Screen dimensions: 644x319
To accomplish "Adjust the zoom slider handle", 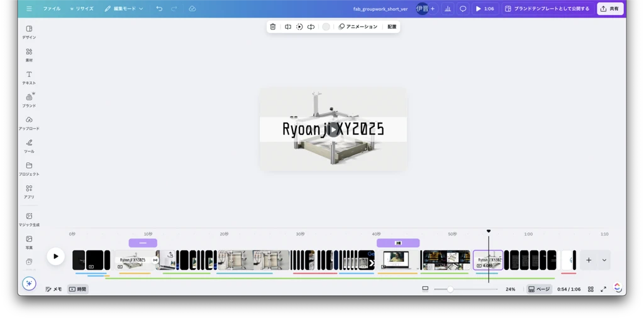I will (450, 289).
